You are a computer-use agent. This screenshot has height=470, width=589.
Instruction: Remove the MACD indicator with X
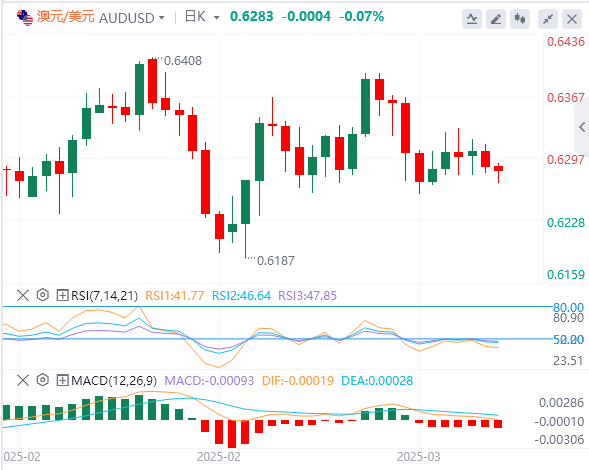(23, 381)
